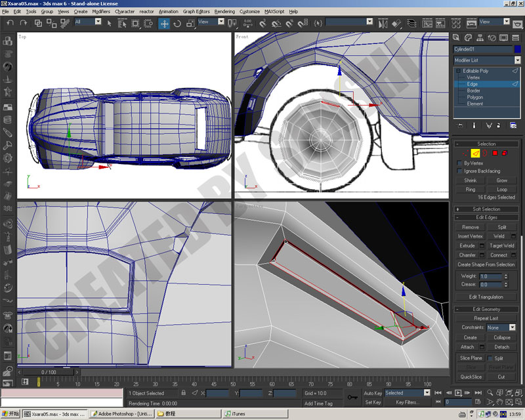Open the Rendering menu

(x=224, y=11)
